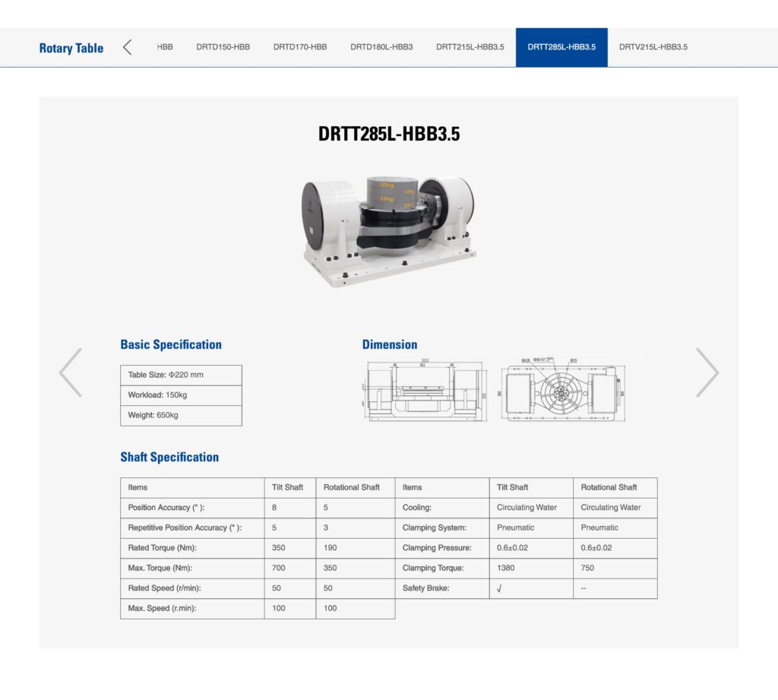Click the tab bar's left scroll chevron
This screenshot has width=778, height=700.
coord(127,47)
